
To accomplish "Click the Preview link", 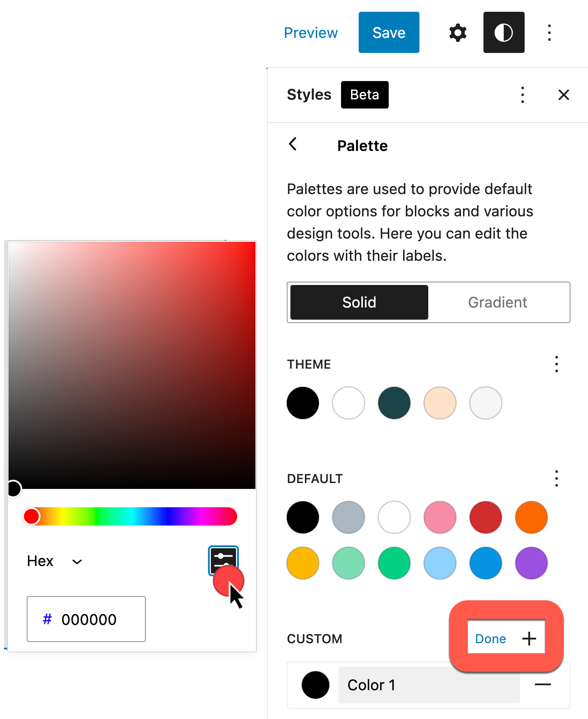I will pos(311,33).
